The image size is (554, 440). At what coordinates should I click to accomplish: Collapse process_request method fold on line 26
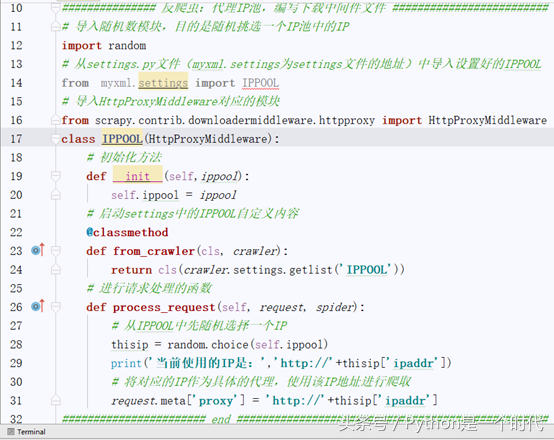click(55, 307)
